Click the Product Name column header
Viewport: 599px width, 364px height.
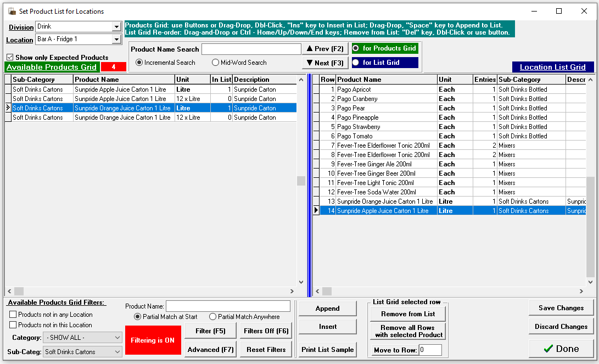coord(124,80)
